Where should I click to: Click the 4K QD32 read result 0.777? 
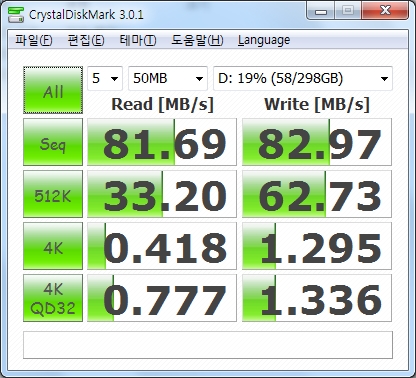[162, 298]
